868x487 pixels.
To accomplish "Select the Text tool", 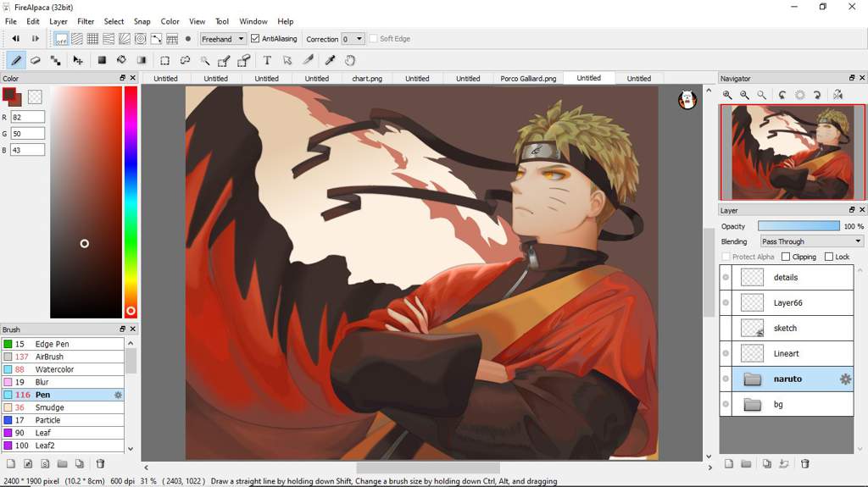I will 267,60.
